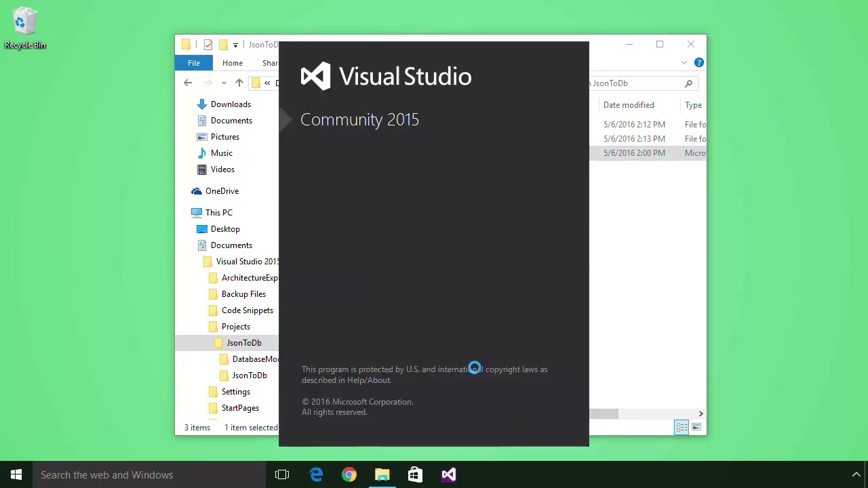
Task: Click the horizontal scrollbar right arrow
Action: [701, 413]
